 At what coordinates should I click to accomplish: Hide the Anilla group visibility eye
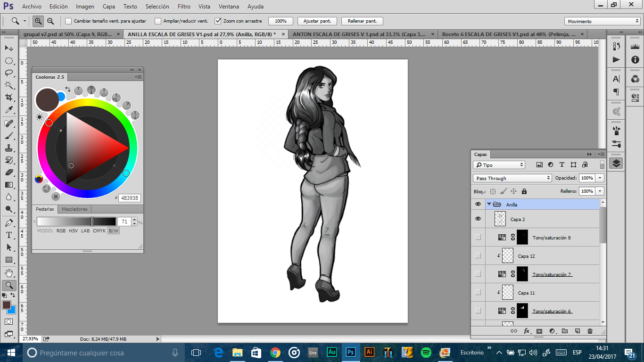pos(478,204)
